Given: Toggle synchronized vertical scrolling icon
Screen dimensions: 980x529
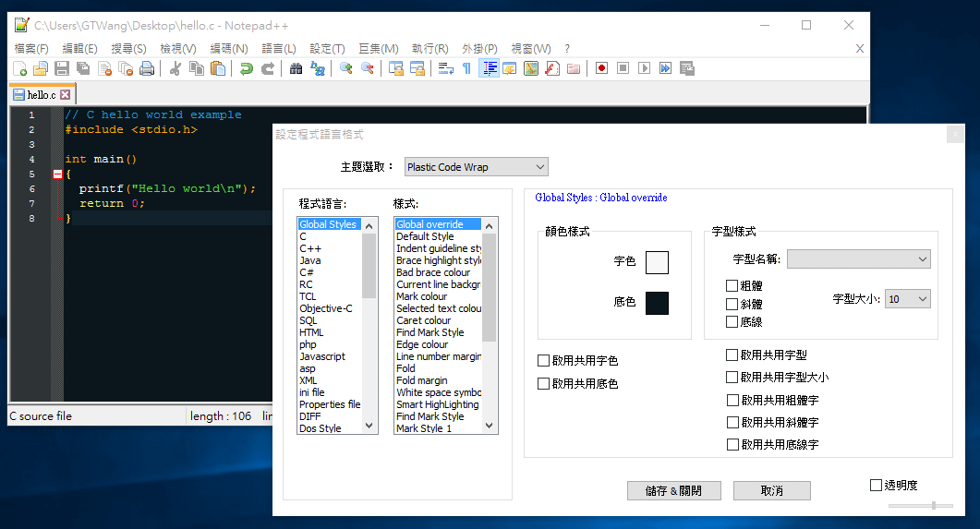Looking at the screenshot, I should (396, 68).
